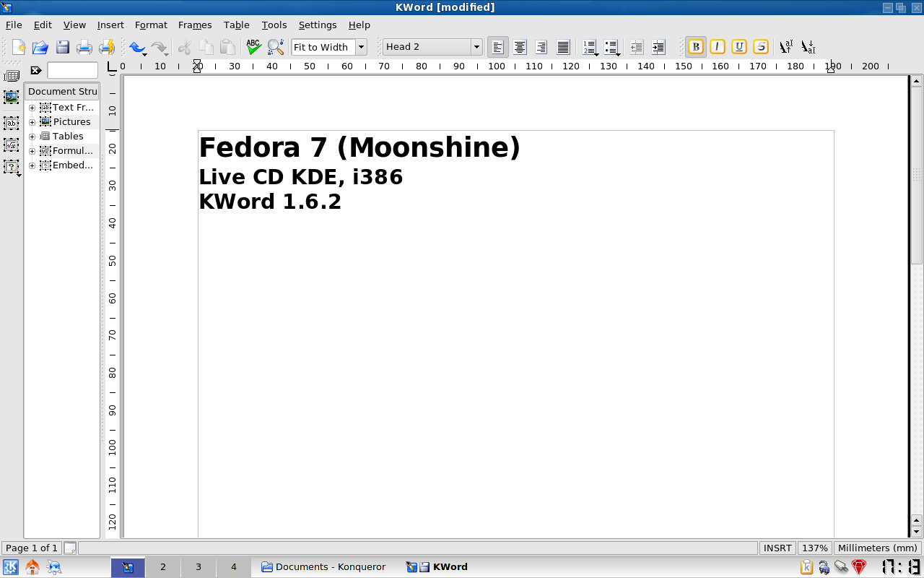924x578 pixels.
Task: Open the Find magnifier tool
Action: pyautogui.click(x=275, y=47)
